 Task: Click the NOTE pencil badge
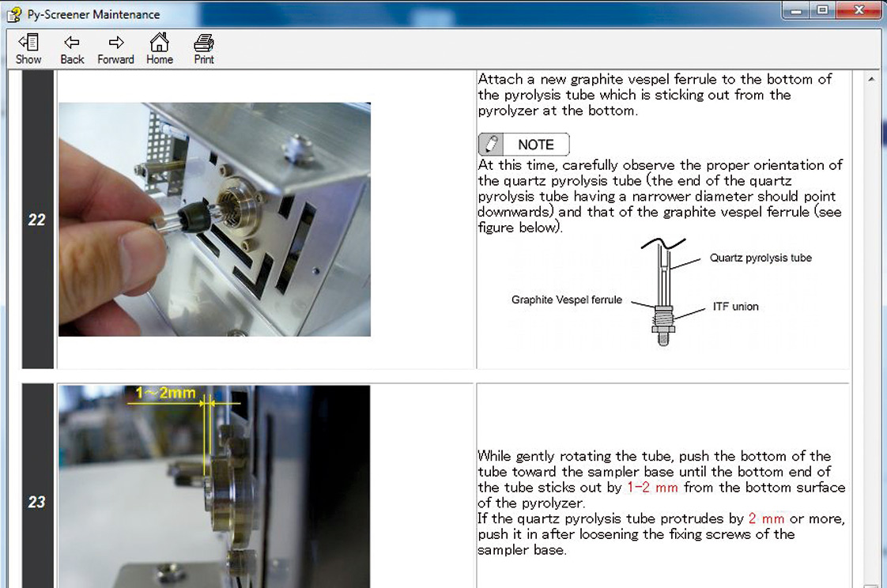pos(524,144)
